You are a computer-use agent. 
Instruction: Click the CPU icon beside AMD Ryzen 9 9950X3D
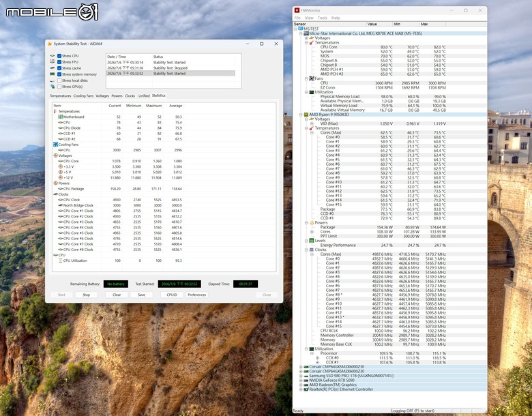coord(306,115)
